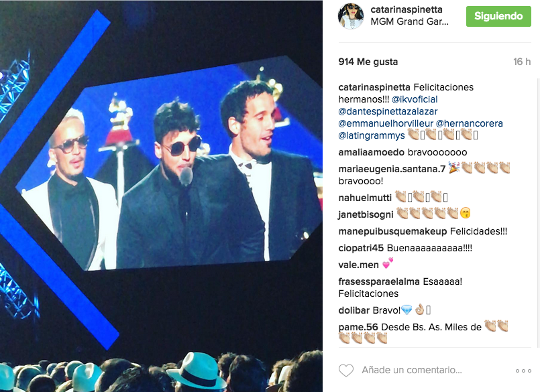Click the posted stage photo
This screenshot has height=392, width=540.
tap(161, 196)
